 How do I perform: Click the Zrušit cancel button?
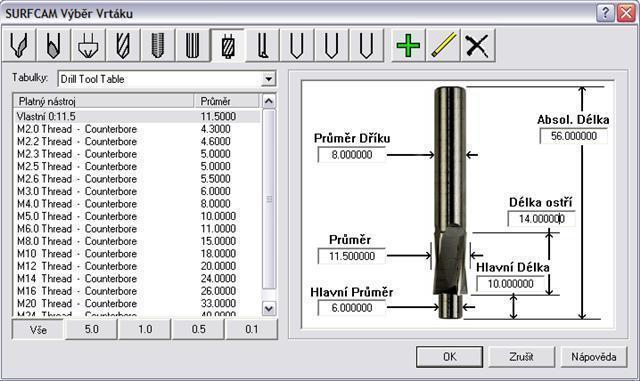coord(521,357)
